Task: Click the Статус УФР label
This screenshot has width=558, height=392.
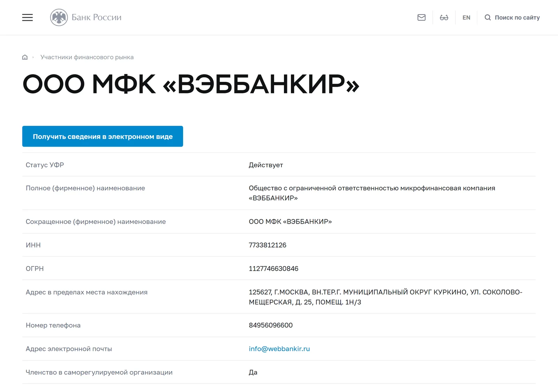Action: click(x=45, y=165)
